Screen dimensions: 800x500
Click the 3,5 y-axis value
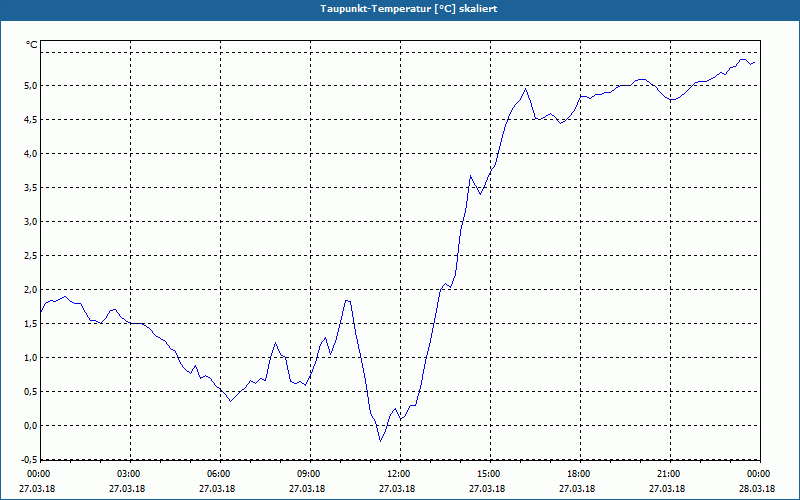[x=31, y=188]
